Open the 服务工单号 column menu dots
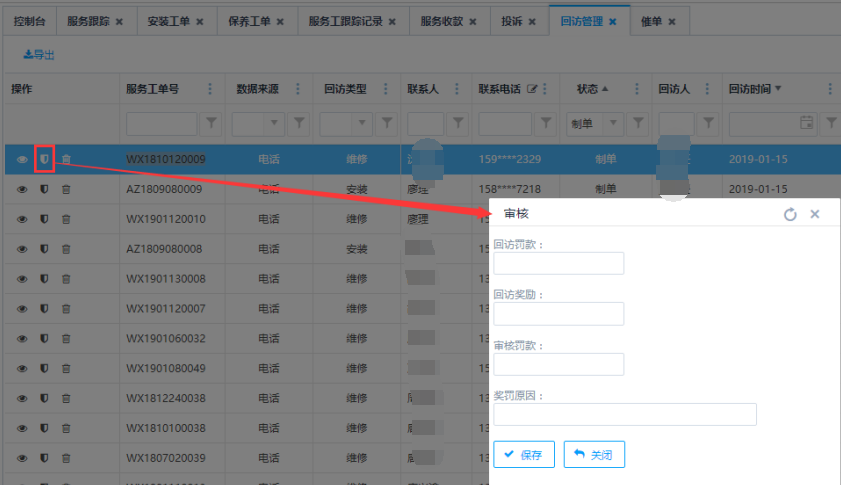841x485 pixels. pos(210,89)
